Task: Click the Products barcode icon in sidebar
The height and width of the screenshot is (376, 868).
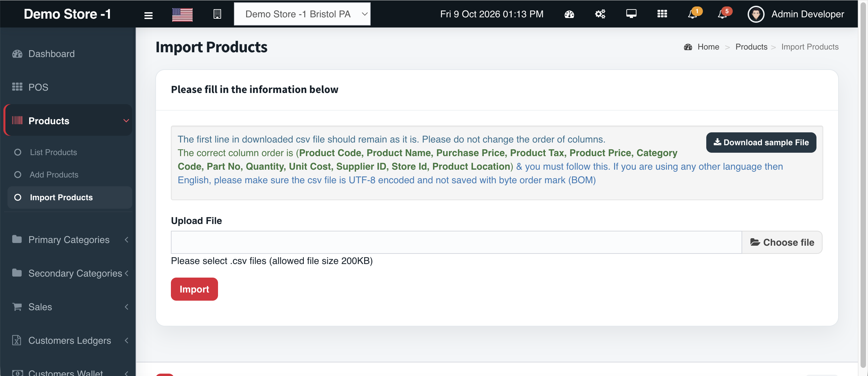Action: pyautogui.click(x=17, y=120)
